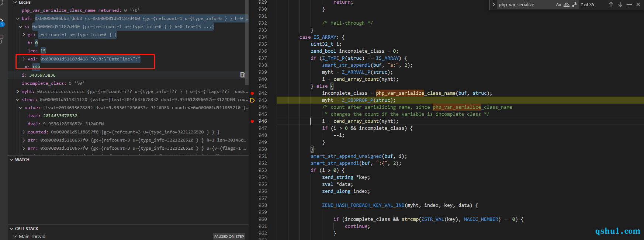The height and width of the screenshot is (240, 644).
Task: Click the php_var_serialize search input
Action: (x=525, y=4)
